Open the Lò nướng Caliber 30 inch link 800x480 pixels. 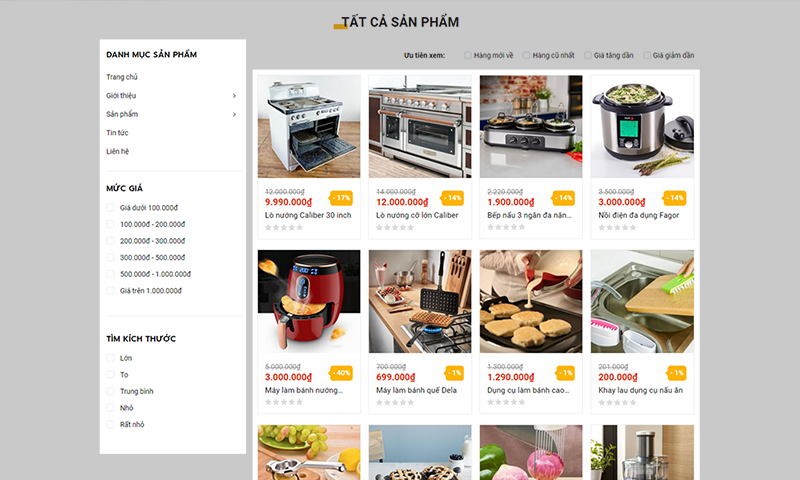(x=308, y=215)
